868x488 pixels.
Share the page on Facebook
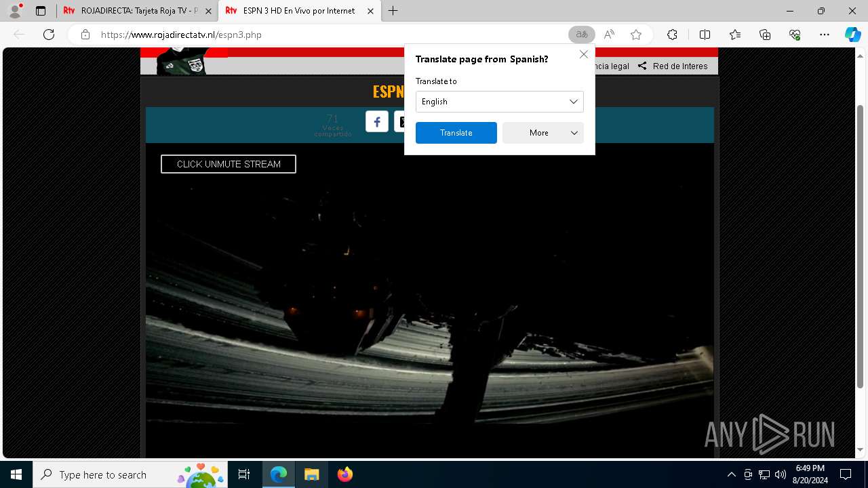(x=377, y=122)
